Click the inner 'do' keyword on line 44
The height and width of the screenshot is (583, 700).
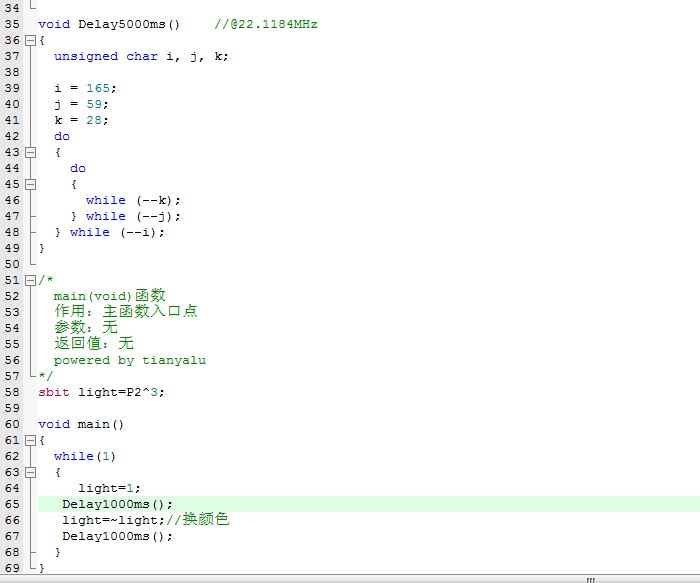(x=78, y=168)
